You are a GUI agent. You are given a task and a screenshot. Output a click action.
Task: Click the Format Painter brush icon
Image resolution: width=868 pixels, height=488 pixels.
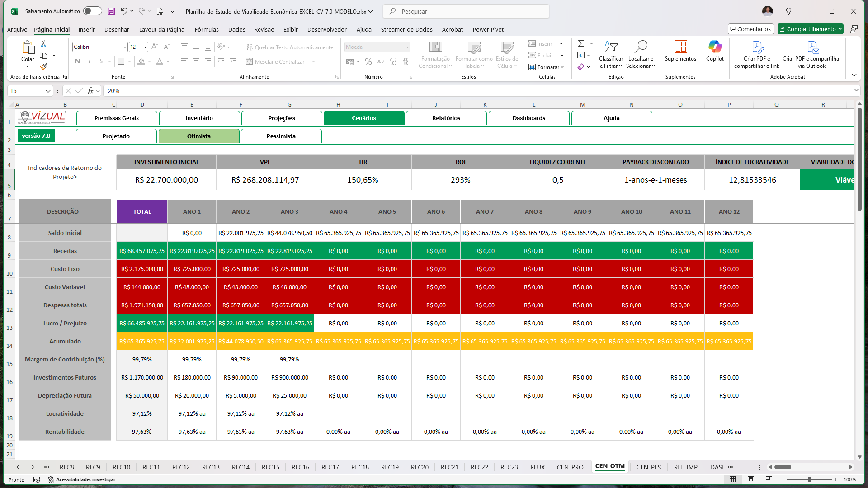pos(43,66)
